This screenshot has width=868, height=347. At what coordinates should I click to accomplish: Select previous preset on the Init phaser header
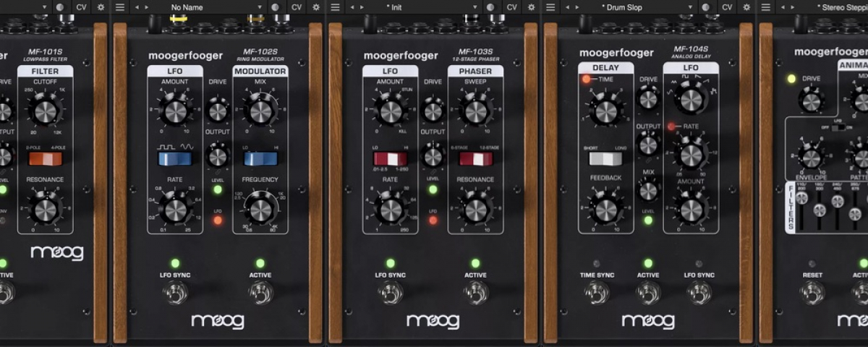(353, 7)
